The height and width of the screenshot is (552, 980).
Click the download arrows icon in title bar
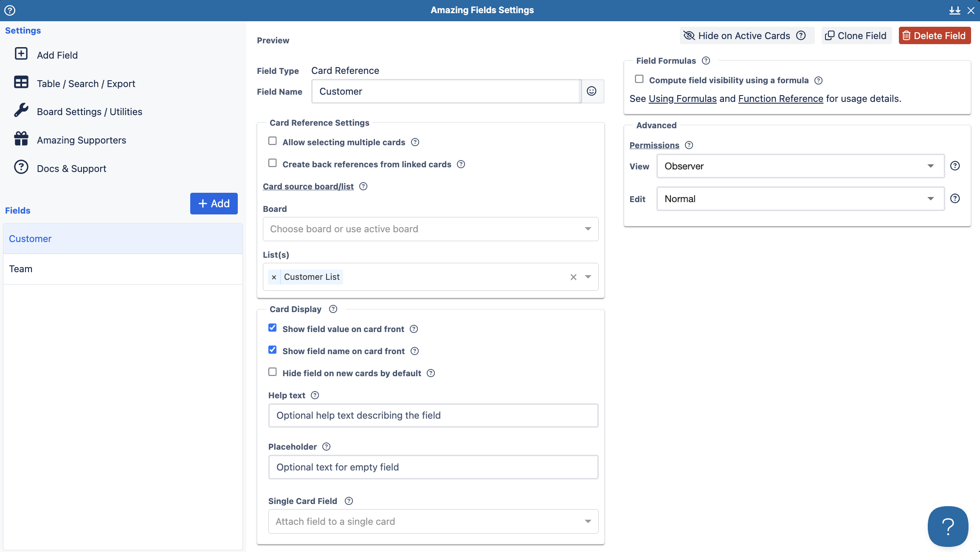coord(955,10)
